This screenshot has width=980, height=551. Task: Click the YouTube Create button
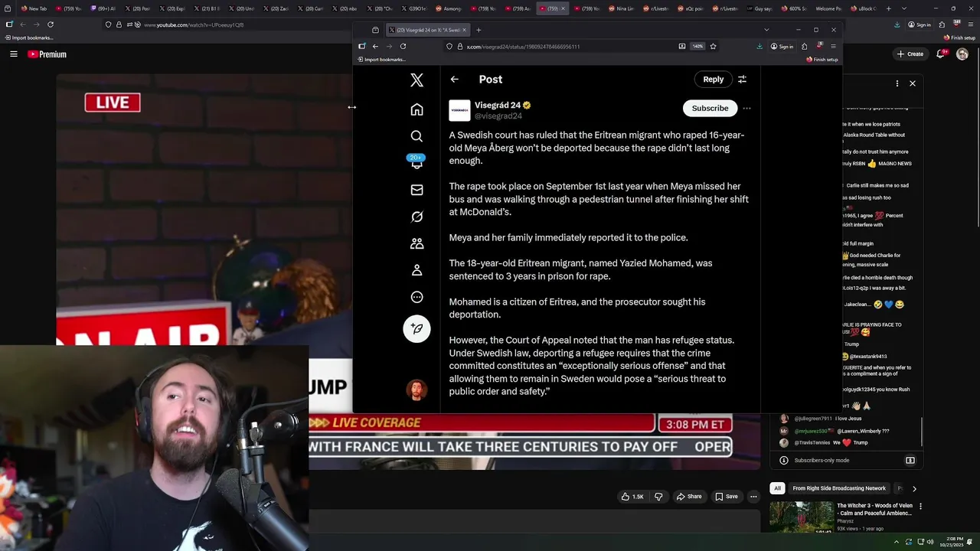[910, 54]
